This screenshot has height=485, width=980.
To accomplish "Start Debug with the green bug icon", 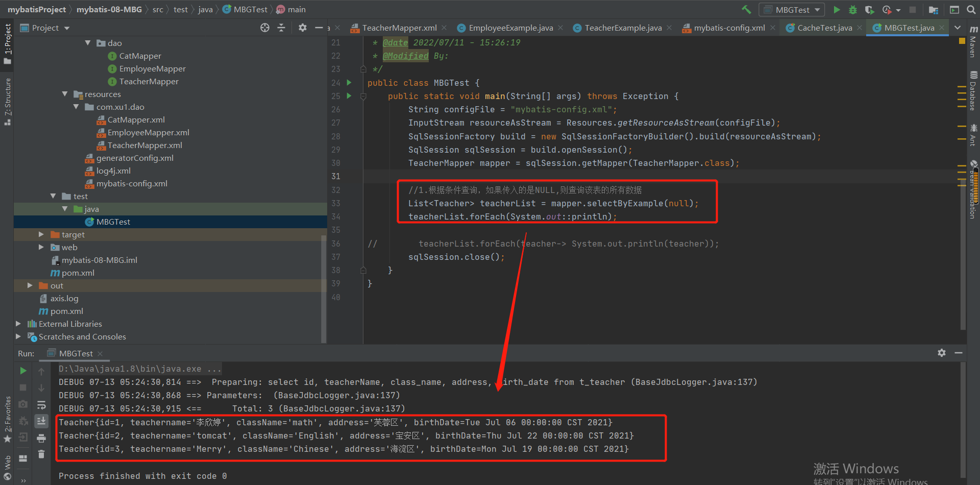I will (853, 10).
